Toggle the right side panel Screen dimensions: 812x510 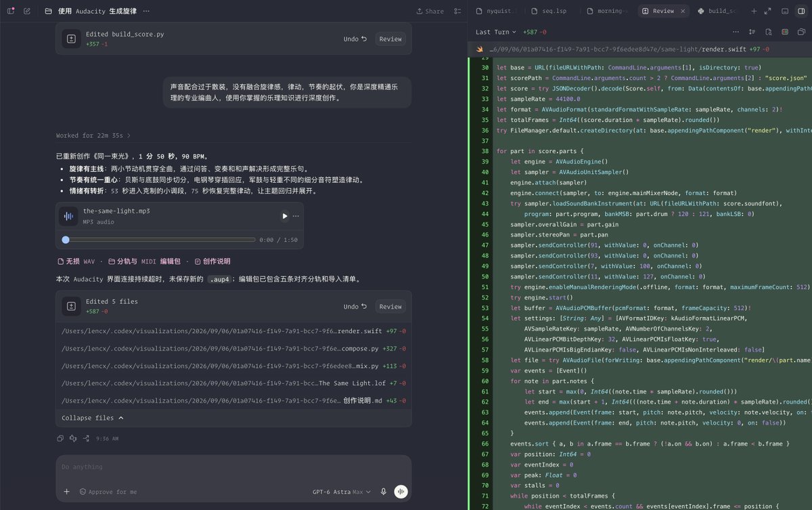point(801,11)
